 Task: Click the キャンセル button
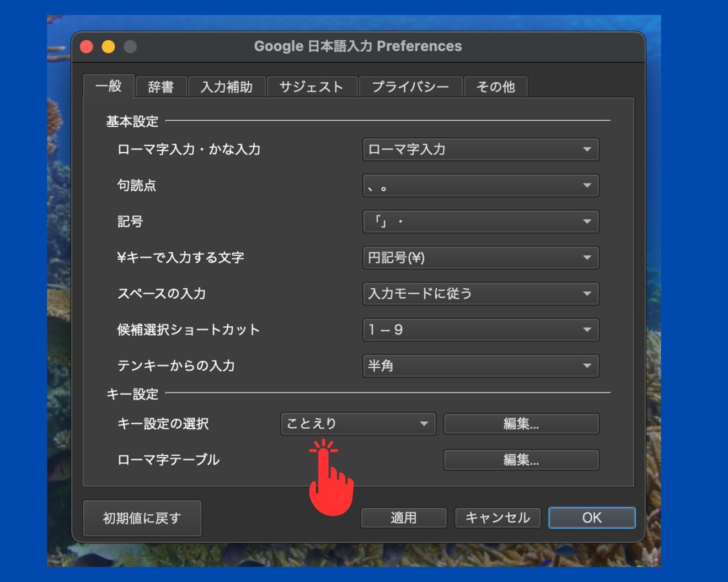497,518
